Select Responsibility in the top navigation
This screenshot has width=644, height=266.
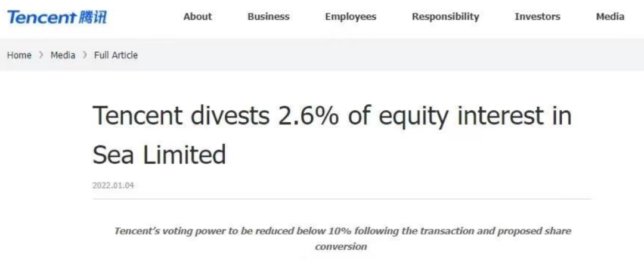(x=445, y=17)
